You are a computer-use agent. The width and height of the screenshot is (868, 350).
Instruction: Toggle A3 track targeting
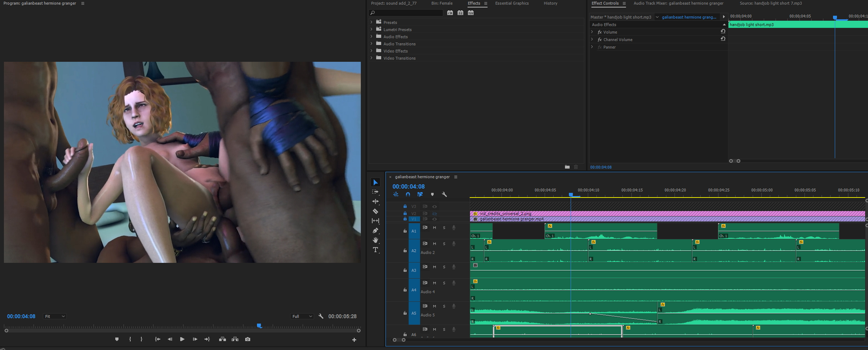click(414, 270)
